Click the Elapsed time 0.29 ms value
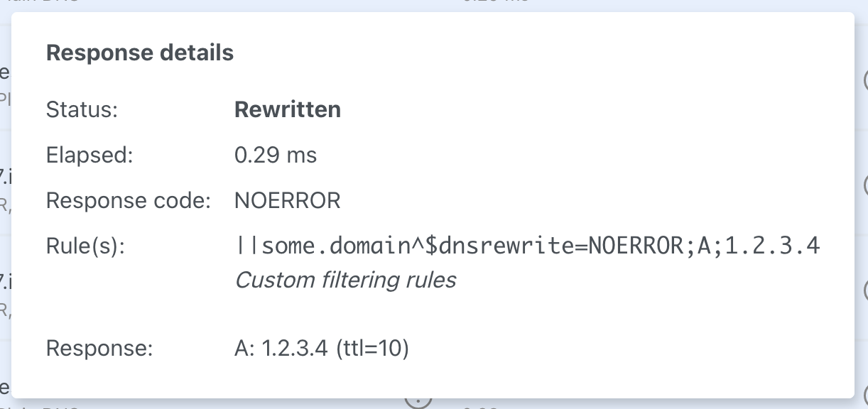Screen dimensions: 868x409 click(276, 155)
